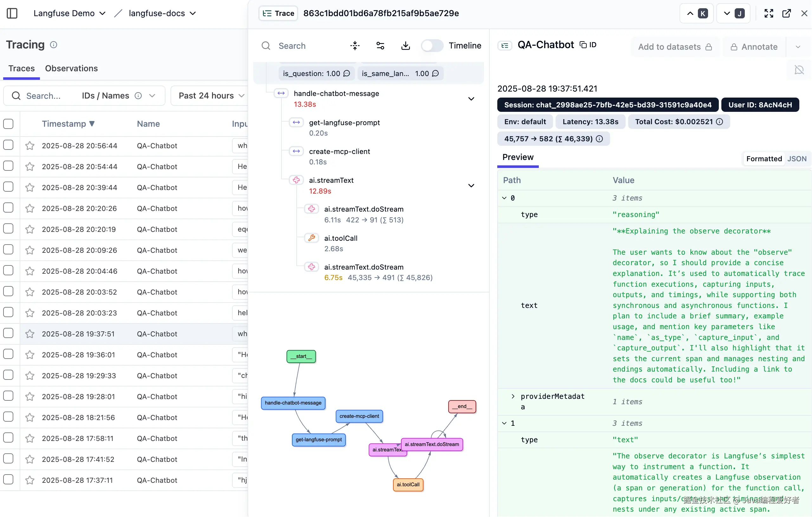Enable the Timeline toggle switch
Viewport: 812px width, 517px height.
(x=432, y=46)
